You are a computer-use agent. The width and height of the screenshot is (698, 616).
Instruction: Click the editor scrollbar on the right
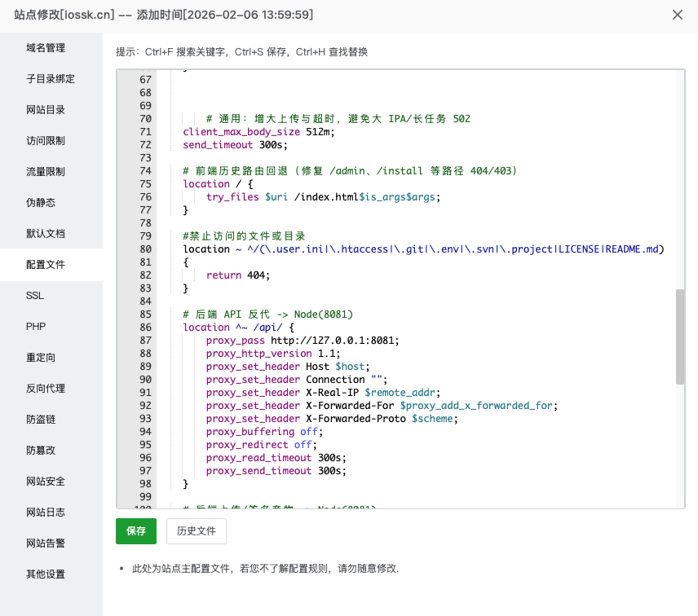[x=679, y=334]
